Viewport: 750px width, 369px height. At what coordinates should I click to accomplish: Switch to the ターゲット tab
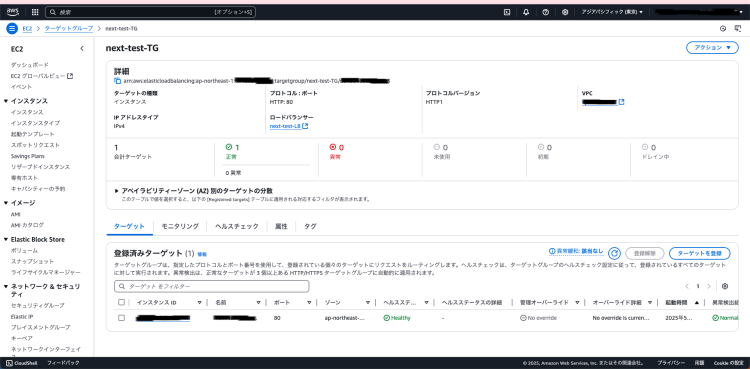[x=129, y=226]
